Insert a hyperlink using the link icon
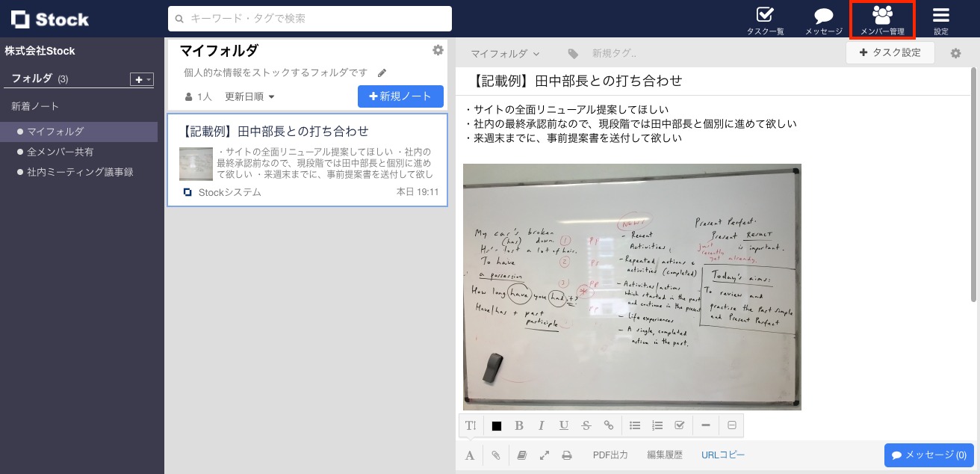Image resolution: width=980 pixels, height=474 pixels. click(x=608, y=425)
